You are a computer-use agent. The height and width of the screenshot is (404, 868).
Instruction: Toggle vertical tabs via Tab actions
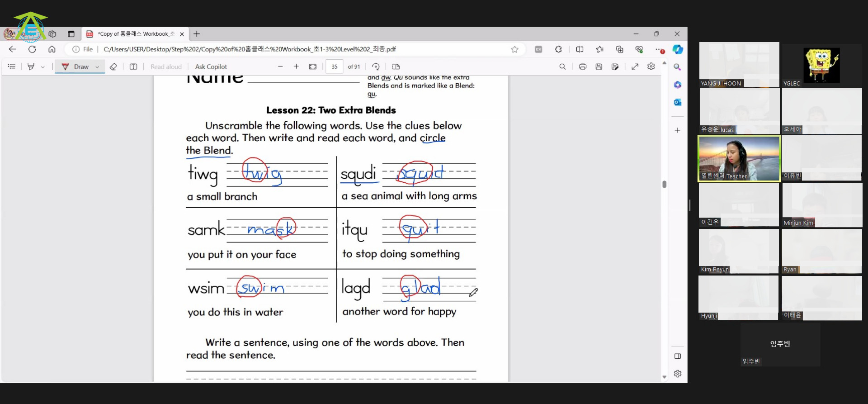click(71, 34)
